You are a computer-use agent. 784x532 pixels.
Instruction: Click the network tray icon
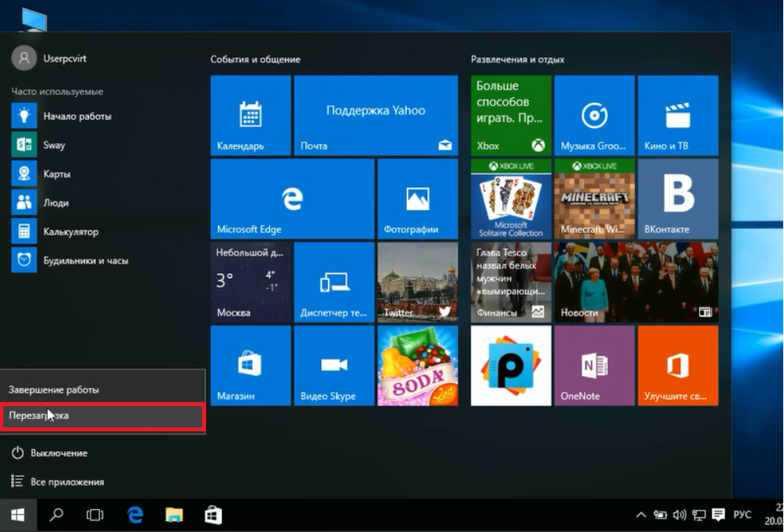(698, 515)
